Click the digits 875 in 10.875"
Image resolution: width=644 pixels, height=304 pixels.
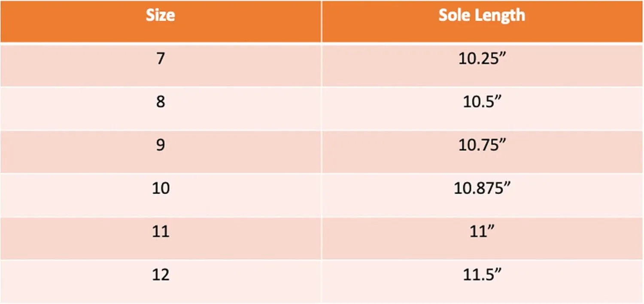pyautogui.click(x=489, y=188)
